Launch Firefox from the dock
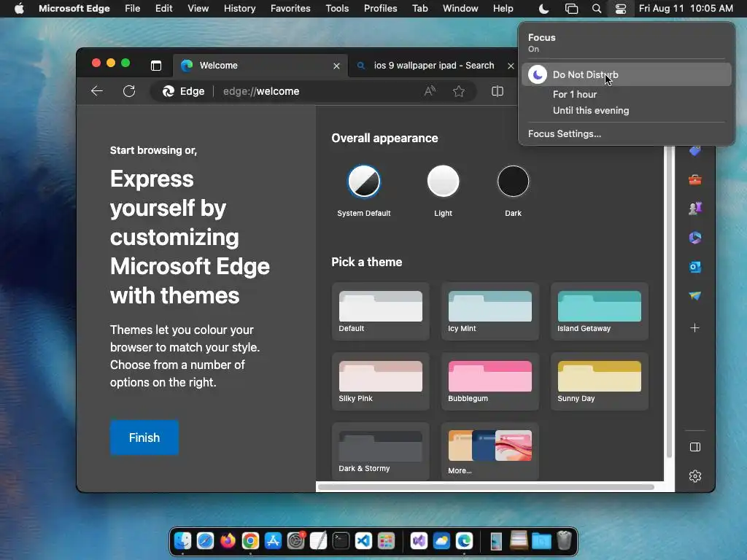This screenshot has width=747, height=560. [x=228, y=541]
